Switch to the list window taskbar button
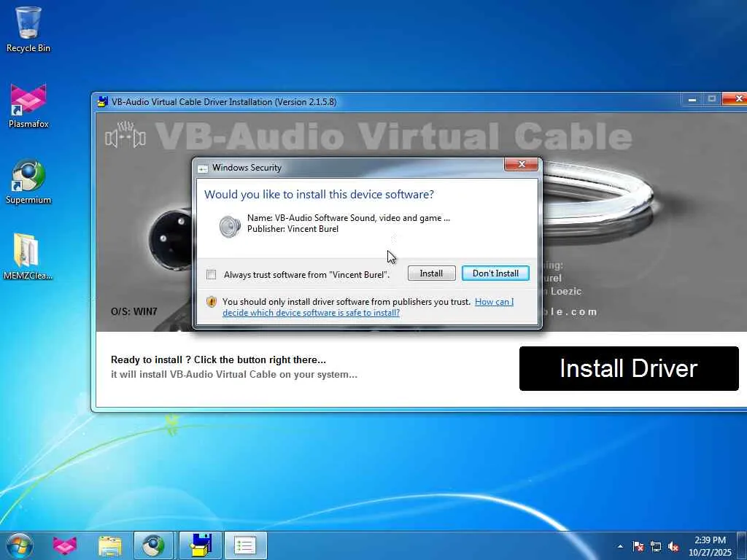 coord(245,545)
